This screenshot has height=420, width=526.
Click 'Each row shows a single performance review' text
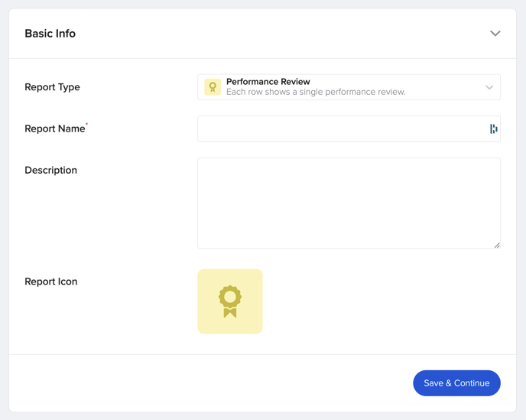click(x=316, y=92)
